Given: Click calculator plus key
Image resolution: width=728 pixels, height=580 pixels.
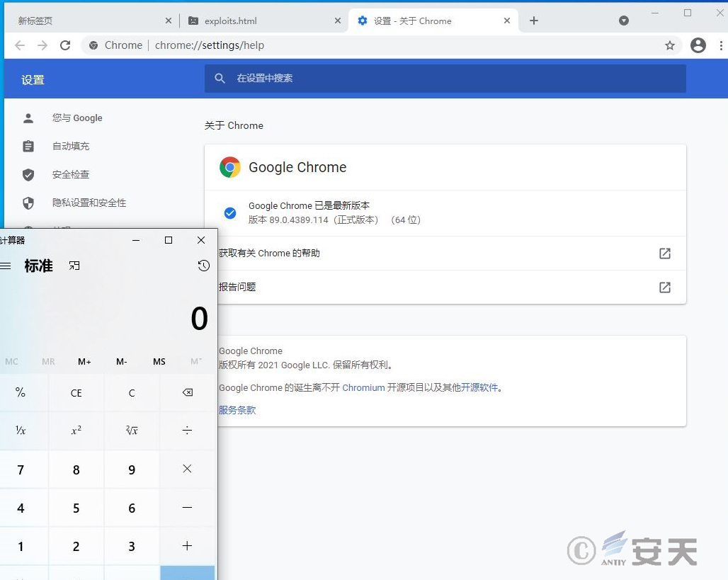Looking at the screenshot, I should [x=187, y=545].
